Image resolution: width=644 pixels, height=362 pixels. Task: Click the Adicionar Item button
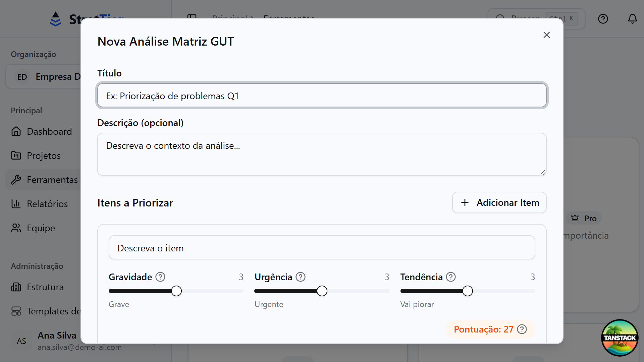click(499, 202)
